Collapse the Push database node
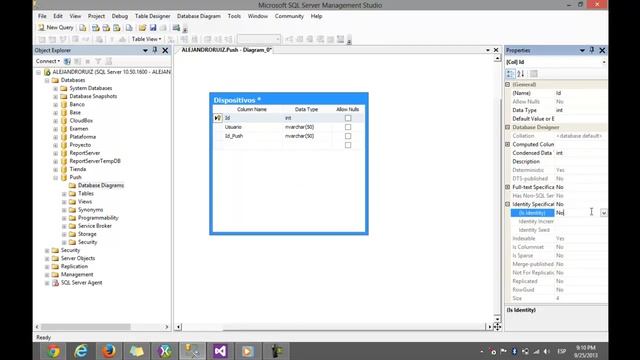 coord(56,178)
